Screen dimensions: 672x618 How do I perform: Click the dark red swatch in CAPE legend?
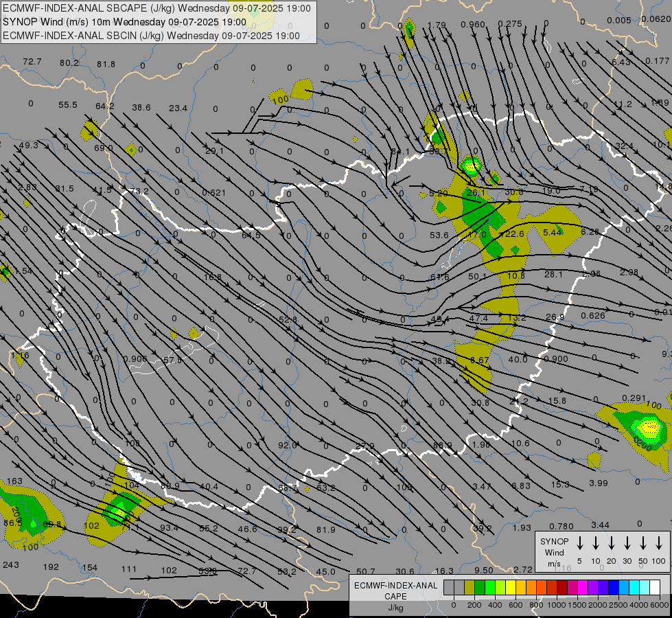click(562, 588)
